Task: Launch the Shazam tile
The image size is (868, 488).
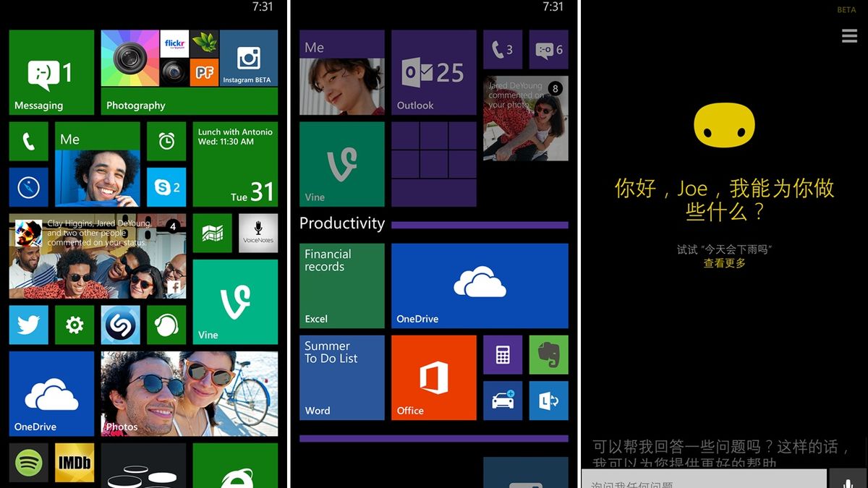Action: click(121, 325)
